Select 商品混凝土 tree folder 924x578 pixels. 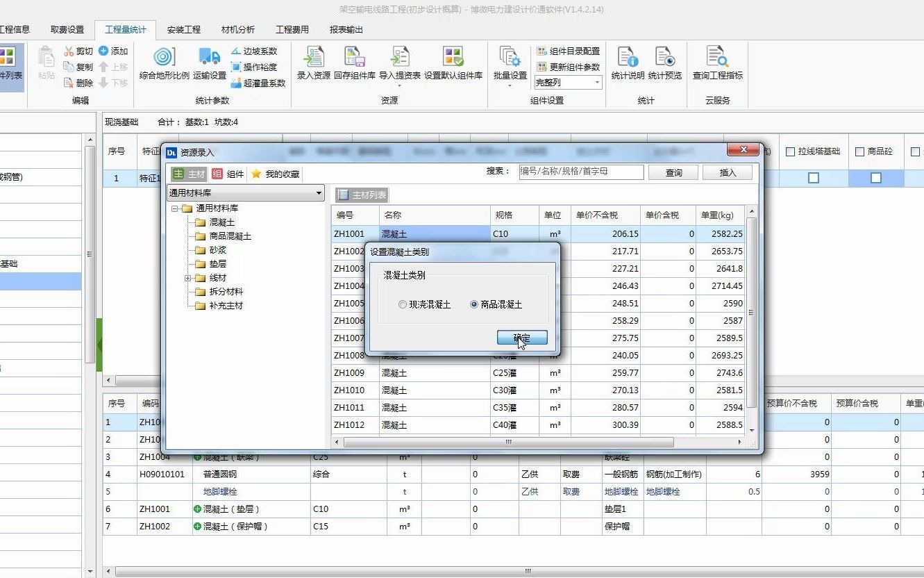pyautogui.click(x=224, y=236)
